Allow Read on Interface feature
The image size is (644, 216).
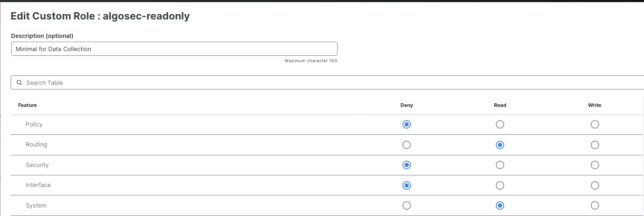pyautogui.click(x=500, y=185)
